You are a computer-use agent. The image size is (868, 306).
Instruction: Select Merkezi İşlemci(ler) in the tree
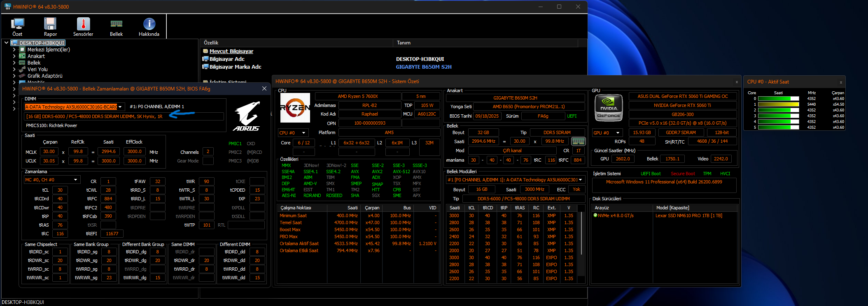[49, 49]
